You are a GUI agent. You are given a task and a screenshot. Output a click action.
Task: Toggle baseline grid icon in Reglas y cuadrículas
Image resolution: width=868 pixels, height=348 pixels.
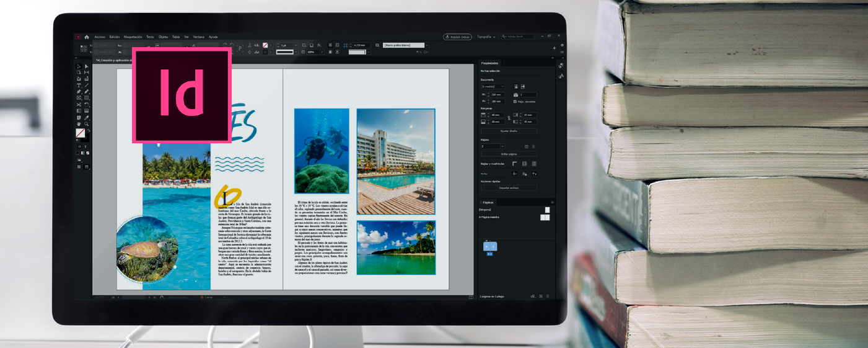[x=524, y=164]
